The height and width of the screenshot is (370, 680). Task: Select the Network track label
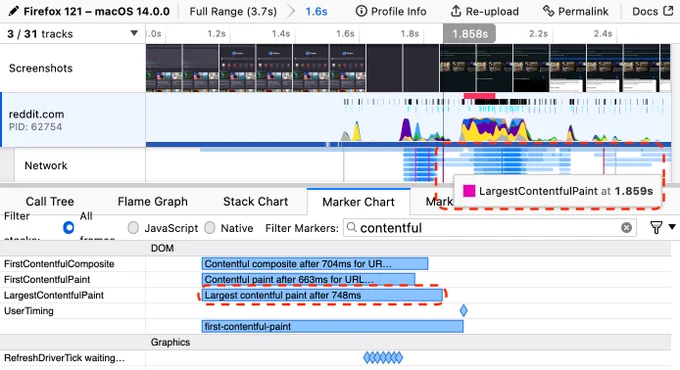(x=46, y=165)
